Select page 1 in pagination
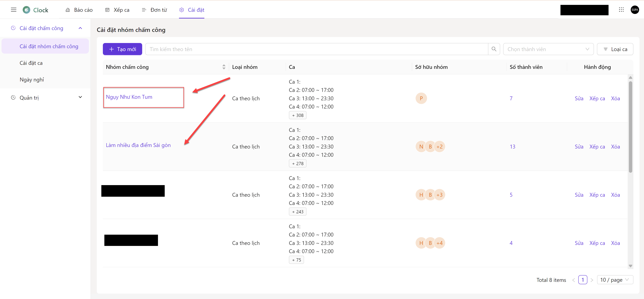Image resolution: width=644 pixels, height=299 pixels. (x=582, y=280)
